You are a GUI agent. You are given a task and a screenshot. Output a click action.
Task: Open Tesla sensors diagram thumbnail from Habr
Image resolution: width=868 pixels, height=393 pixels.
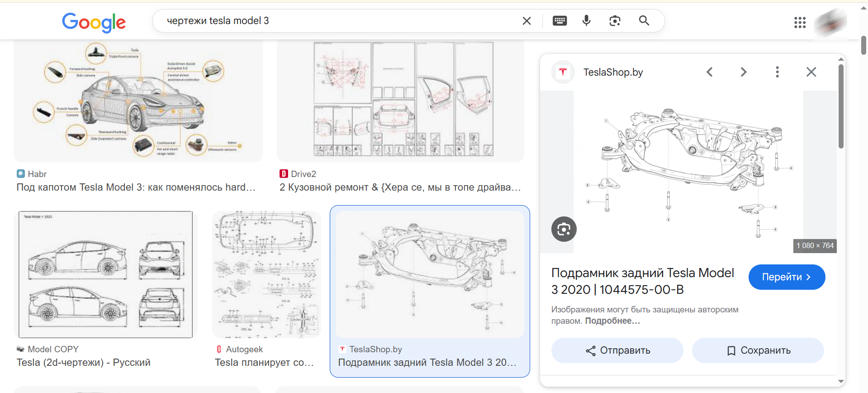(138, 101)
